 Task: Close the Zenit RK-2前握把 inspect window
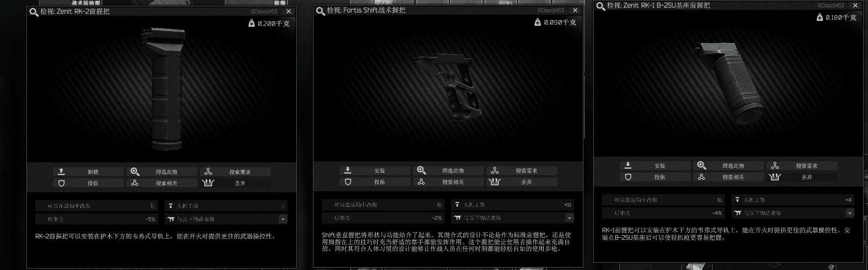289,11
